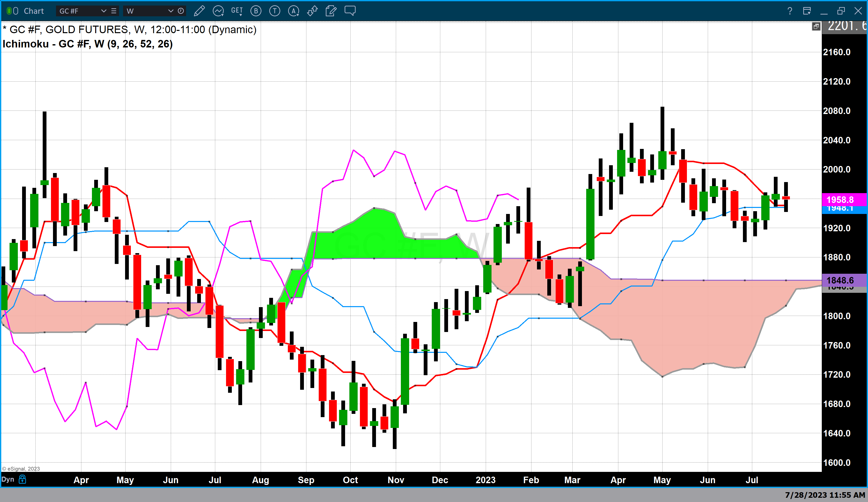The height and width of the screenshot is (502, 868).
Task: Toggle the Dyn lock icon
Action: click(x=22, y=479)
